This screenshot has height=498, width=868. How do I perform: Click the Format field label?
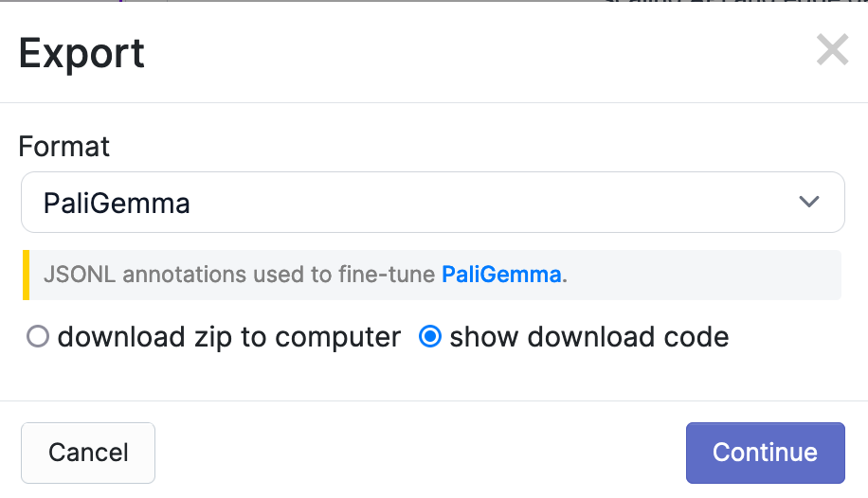point(64,147)
